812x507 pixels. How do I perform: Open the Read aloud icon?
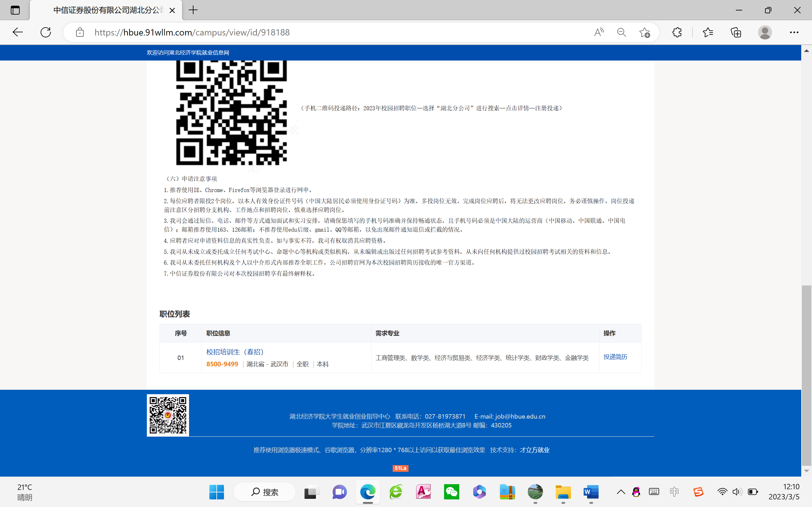coord(599,32)
